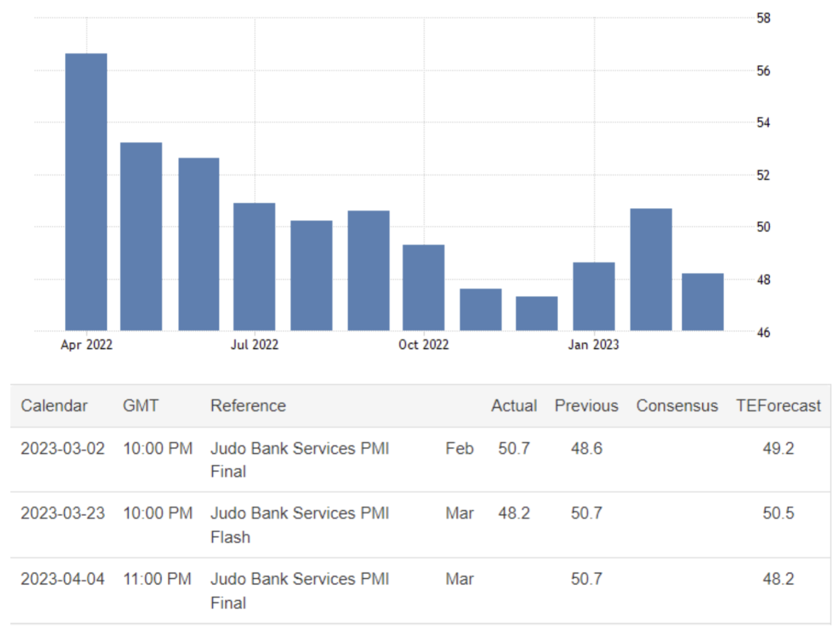Screen dimensions: 840x633
Task: Click the 2023-03-23 calendar date
Action: tap(62, 513)
